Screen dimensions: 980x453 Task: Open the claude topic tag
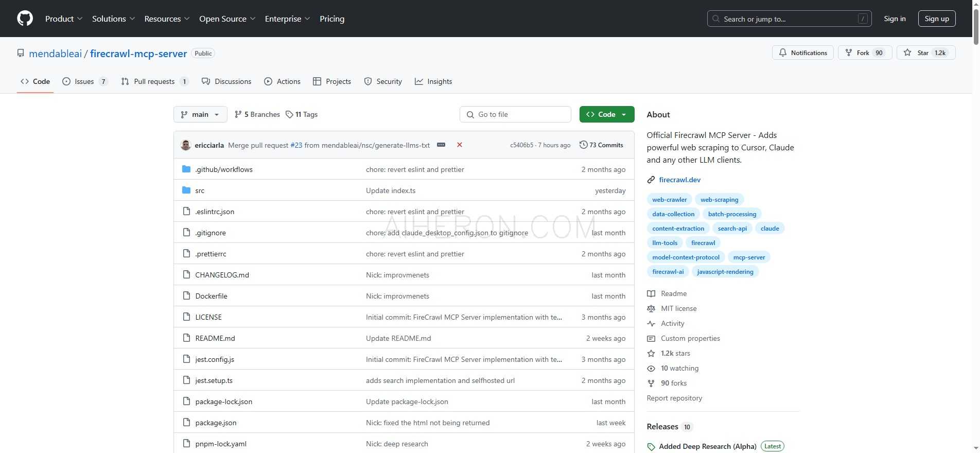pos(769,229)
